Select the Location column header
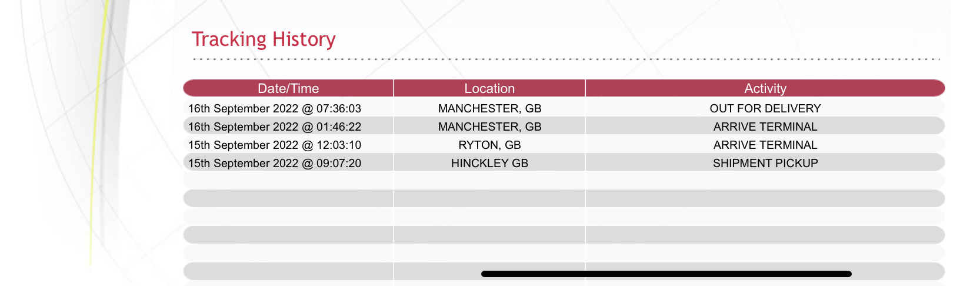The height and width of the screenshot is (286, 980). [489, 88]
